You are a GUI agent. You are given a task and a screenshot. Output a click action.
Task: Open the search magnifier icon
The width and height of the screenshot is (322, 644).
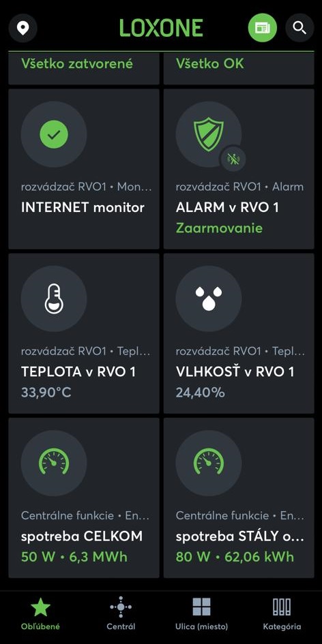click(299, 28)
